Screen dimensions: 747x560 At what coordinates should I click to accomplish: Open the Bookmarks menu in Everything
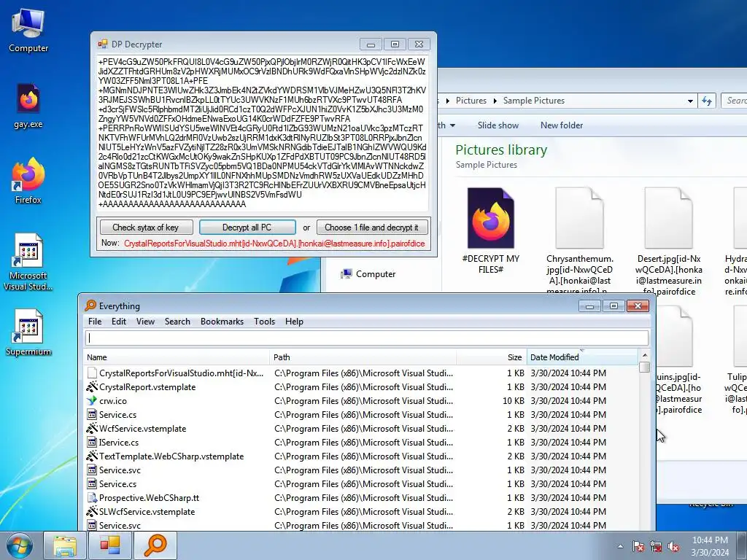[x=222, y=322]
